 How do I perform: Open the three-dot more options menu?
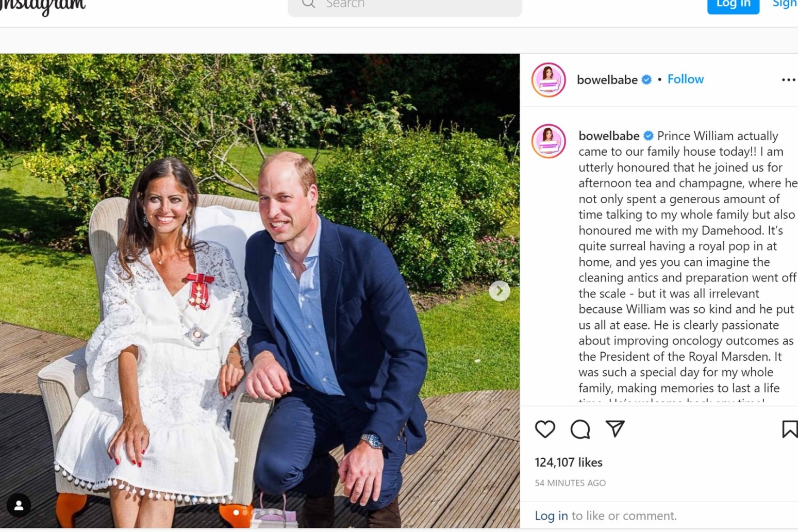tap(788, 80)
